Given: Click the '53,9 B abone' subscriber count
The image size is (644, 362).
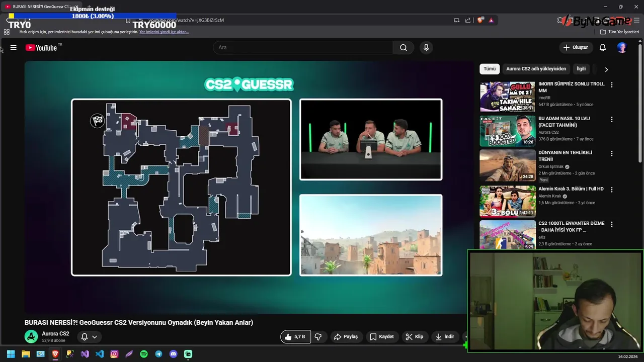Looking at the screenshot, I should tap(53, 341).
